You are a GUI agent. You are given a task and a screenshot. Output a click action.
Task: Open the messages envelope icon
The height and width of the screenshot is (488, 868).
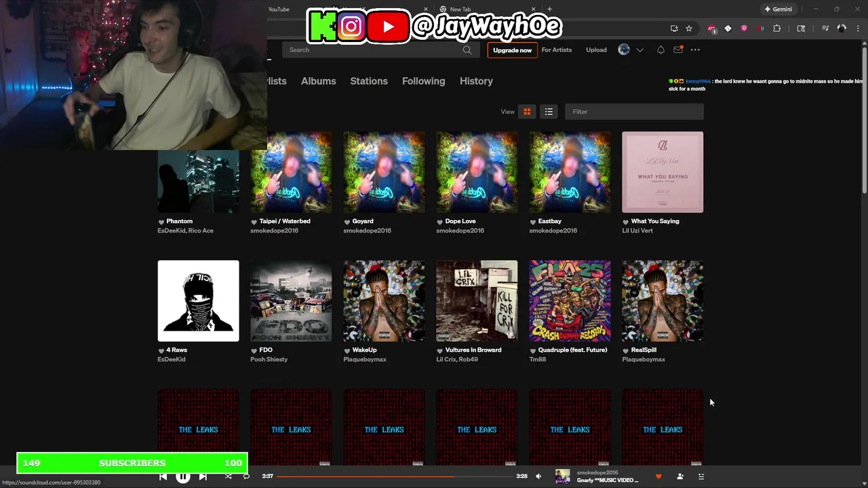pos(678,50)
